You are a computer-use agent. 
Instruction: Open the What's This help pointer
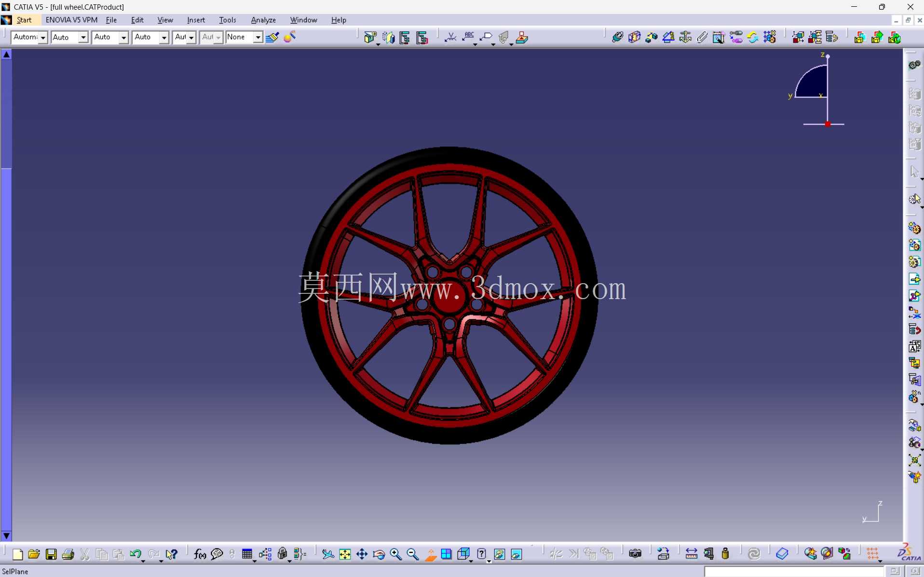(171, 554)
